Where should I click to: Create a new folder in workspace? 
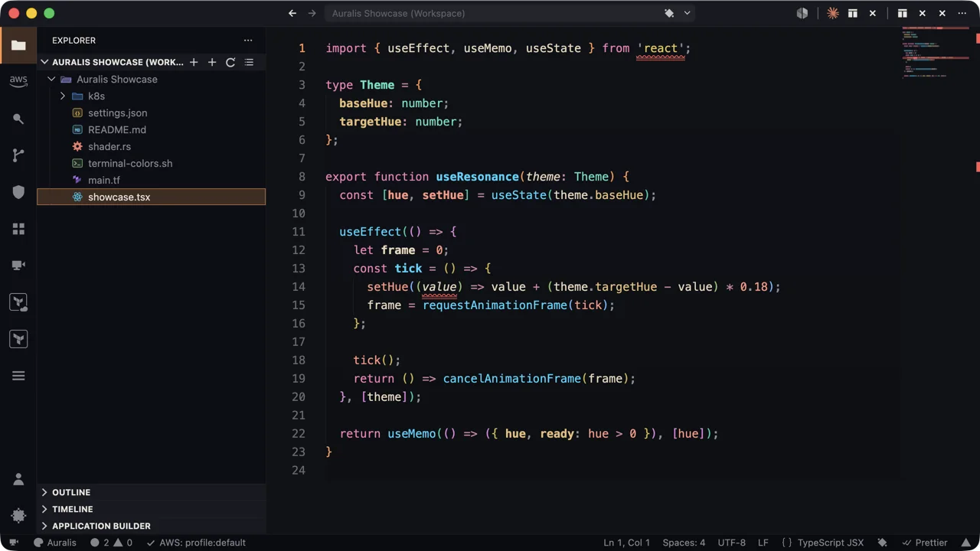click(x=212, y=62)
